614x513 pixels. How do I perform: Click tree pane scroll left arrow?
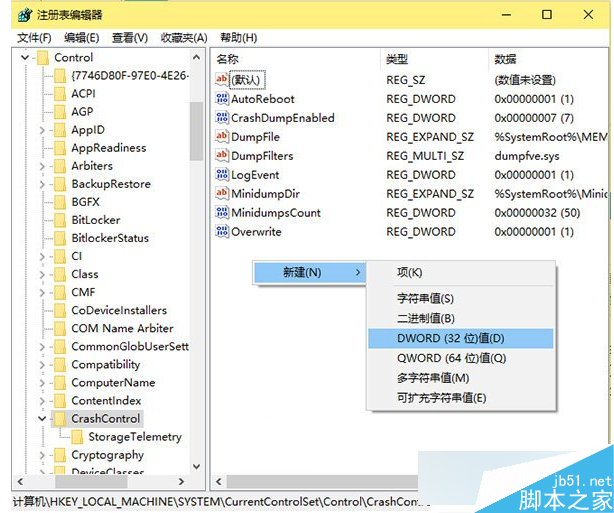(x=20, y=482)
